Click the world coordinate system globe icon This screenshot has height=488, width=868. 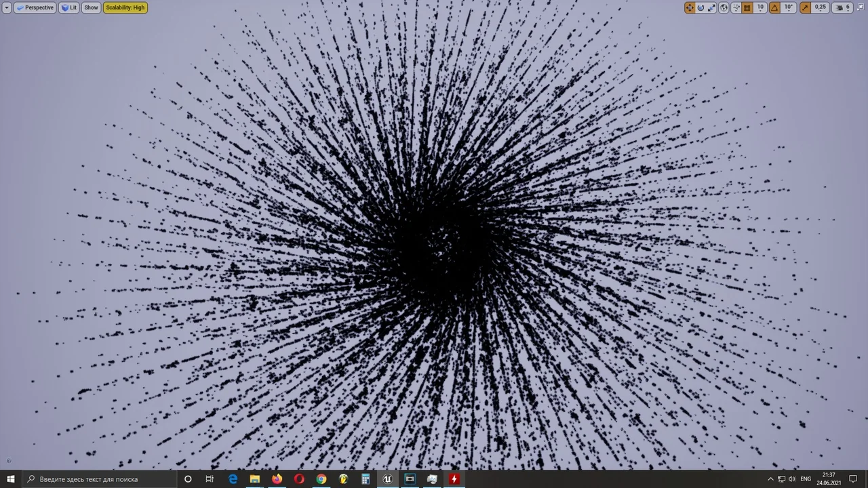point(724,7)
